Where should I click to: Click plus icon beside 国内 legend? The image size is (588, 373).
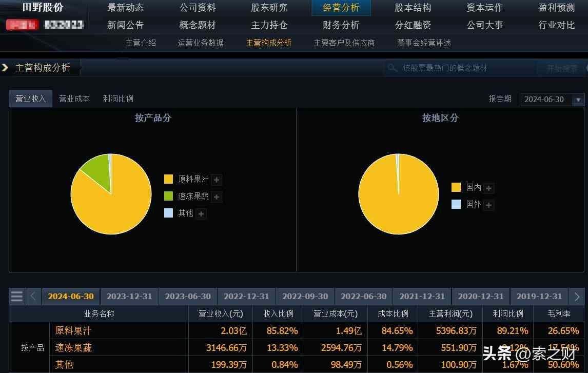point(488,188)
